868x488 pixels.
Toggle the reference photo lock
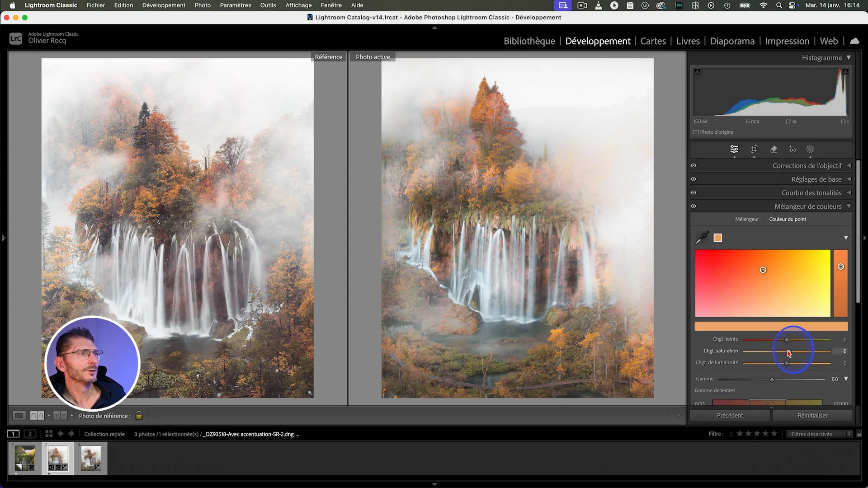(x=139, y=415)
